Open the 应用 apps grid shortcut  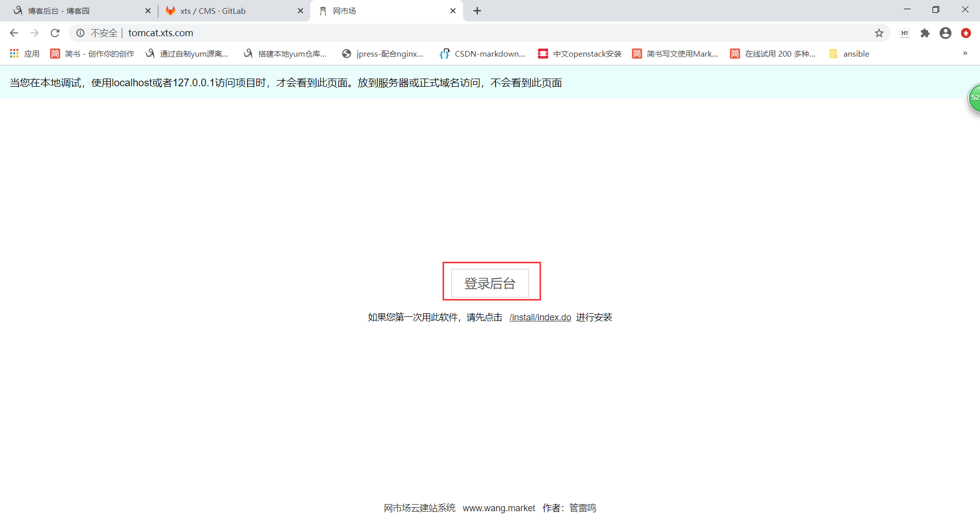coord(24,54)
